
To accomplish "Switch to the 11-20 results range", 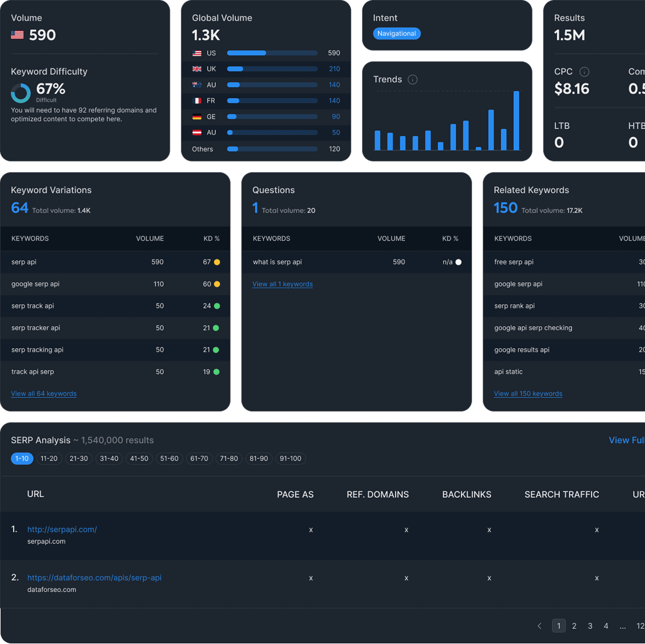I will coord(49,459).
